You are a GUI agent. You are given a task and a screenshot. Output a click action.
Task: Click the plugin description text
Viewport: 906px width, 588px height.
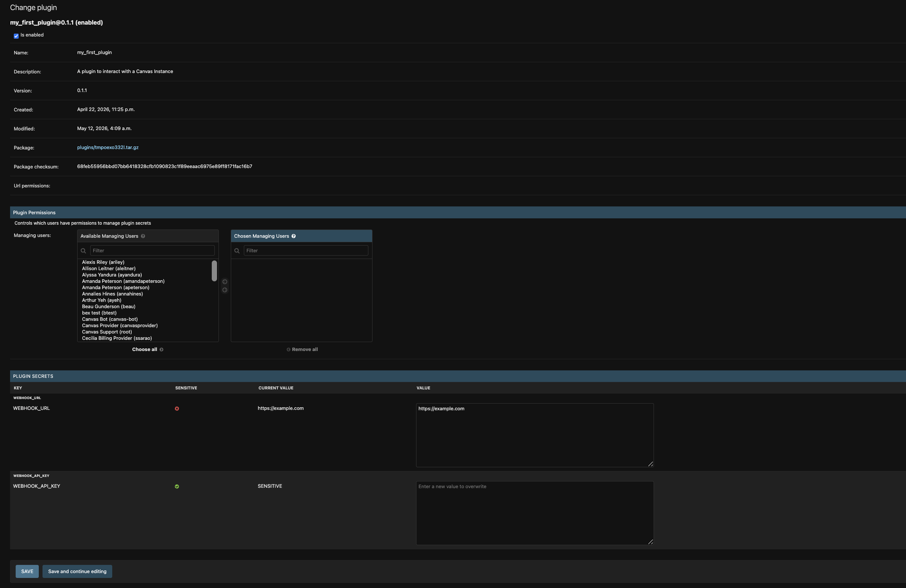125,71
